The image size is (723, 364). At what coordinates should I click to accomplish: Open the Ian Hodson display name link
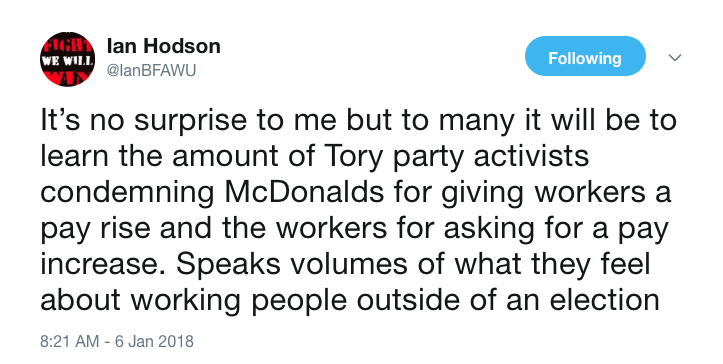pyautogui.click(x=164, y=46)
